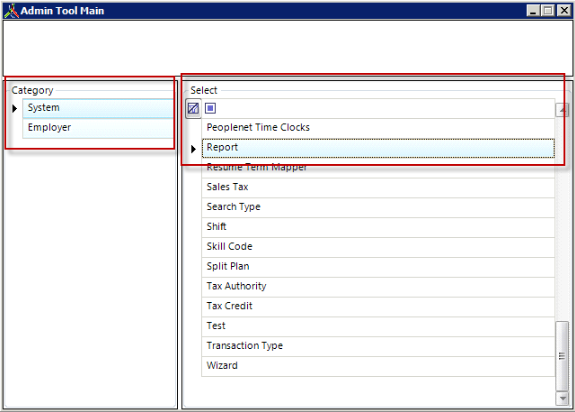
Task: Maximize the Admin Tool Main window
Action: coord(548,11)
